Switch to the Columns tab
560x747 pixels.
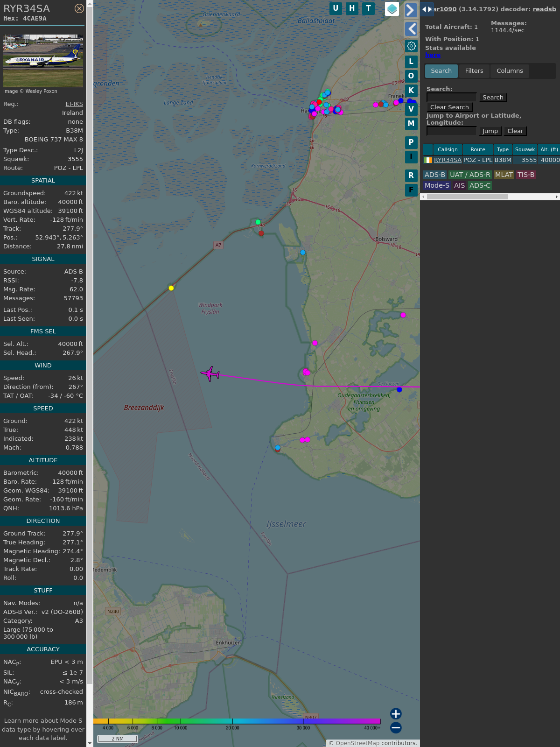(x=510, y=71)
